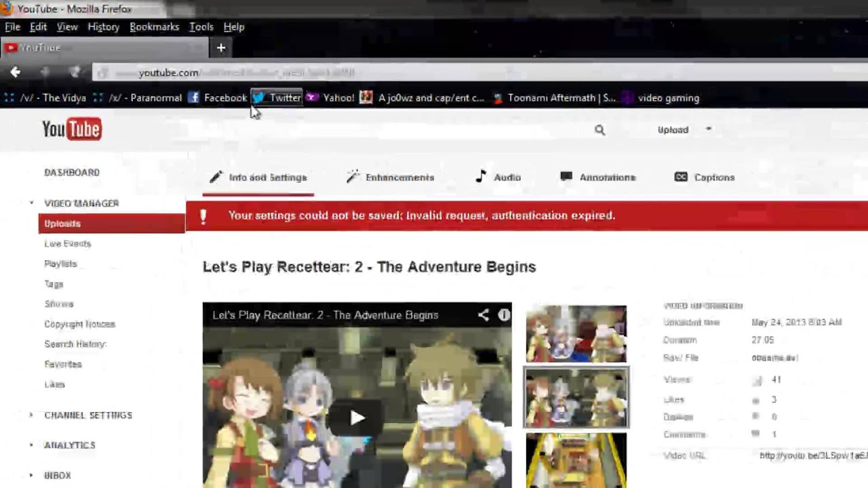
Task: Open Search History in the sidebar
Action: pyautogui.click(x=75, y=344)
